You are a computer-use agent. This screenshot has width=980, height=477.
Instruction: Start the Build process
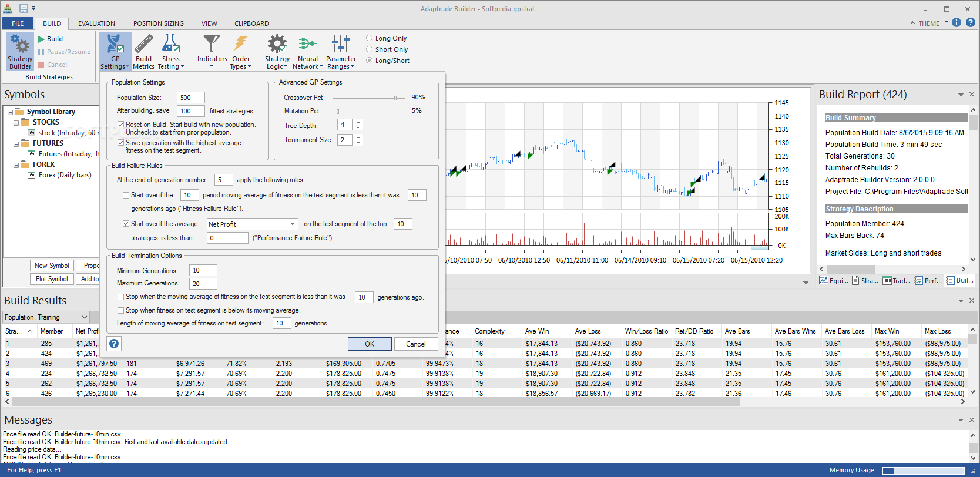(x=51, y=39)
